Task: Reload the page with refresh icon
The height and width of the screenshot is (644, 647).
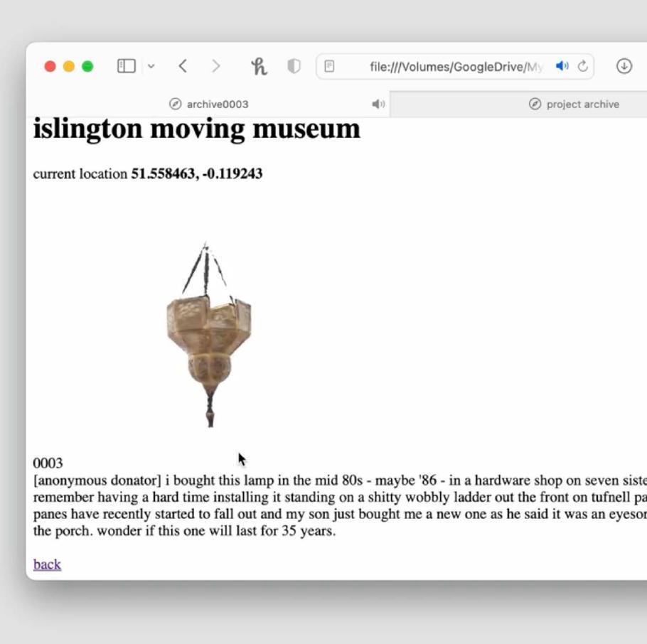Action: (582, 66)
